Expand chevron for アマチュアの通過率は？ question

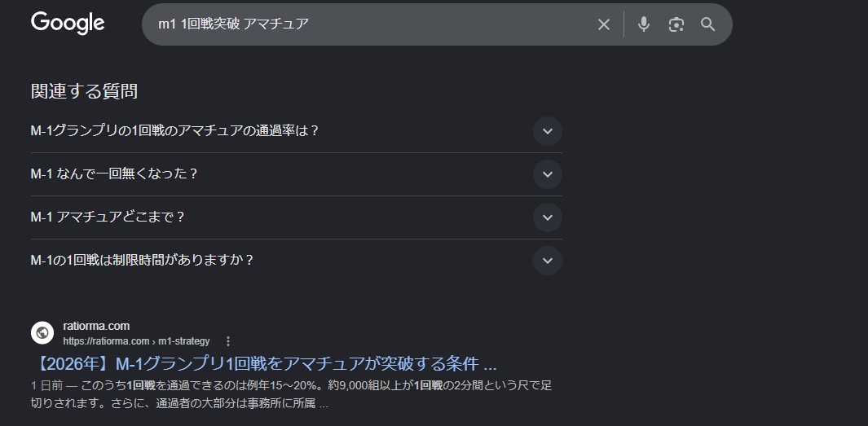tap(548, 131)
